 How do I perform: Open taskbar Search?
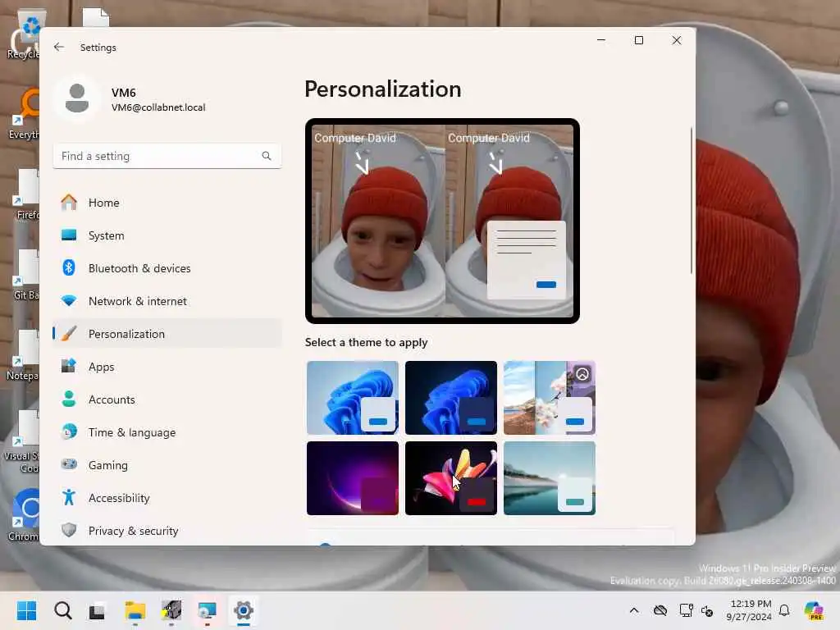click(62, 610)
